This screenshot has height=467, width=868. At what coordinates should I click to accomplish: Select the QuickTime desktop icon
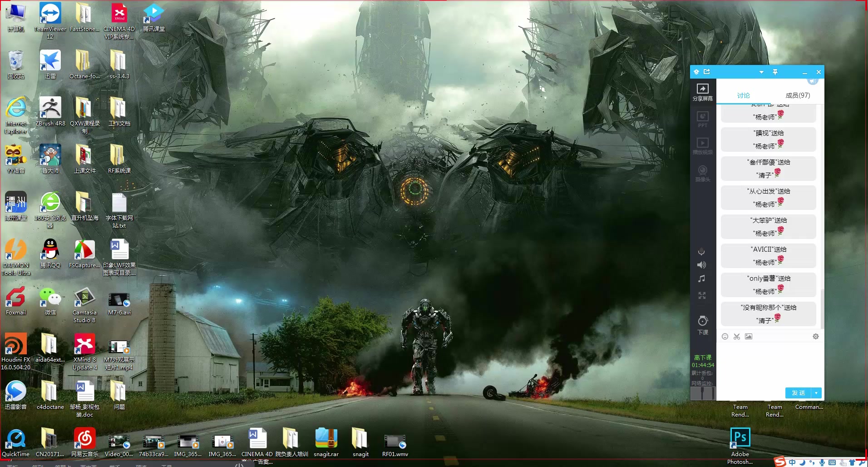coord(16,442)
